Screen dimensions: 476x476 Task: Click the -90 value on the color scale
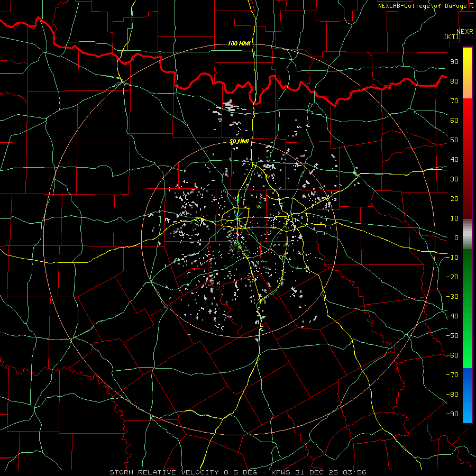(x=452, y=414)
